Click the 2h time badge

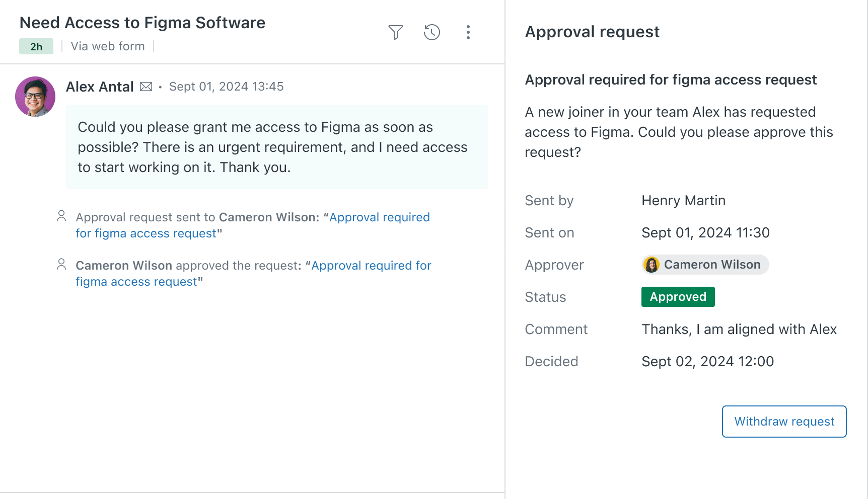click(x=36, y=46)
